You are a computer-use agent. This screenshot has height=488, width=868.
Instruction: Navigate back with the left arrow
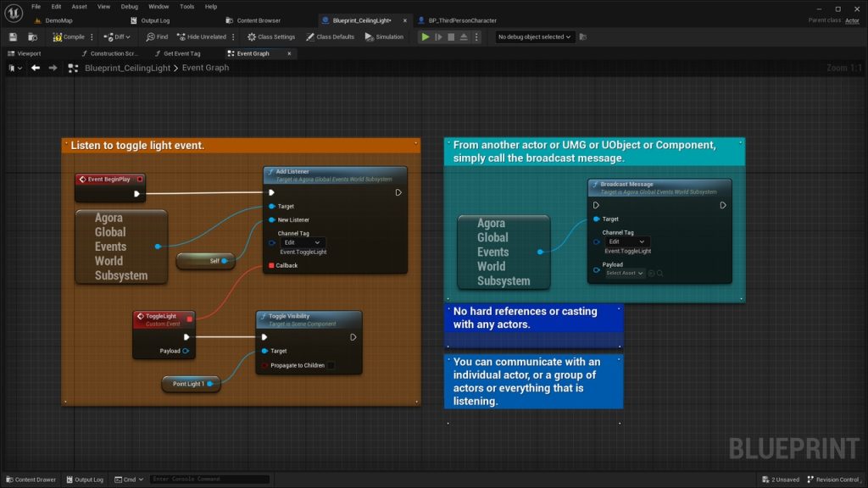click(35, 68)
